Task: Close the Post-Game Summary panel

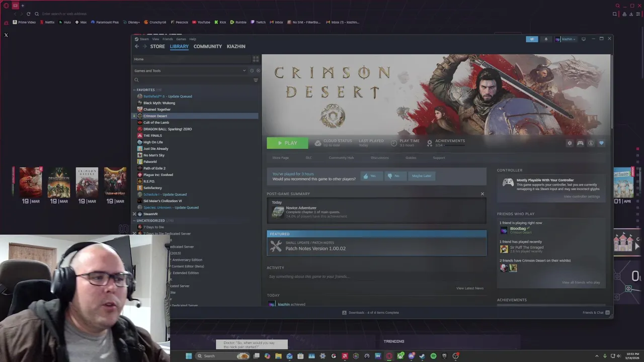Action: click(482, 194)
